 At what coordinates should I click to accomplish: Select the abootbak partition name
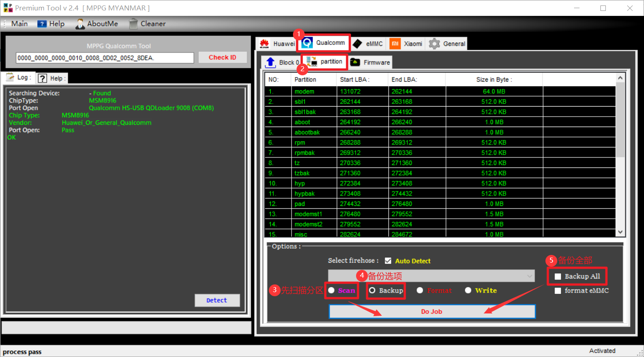307,132
